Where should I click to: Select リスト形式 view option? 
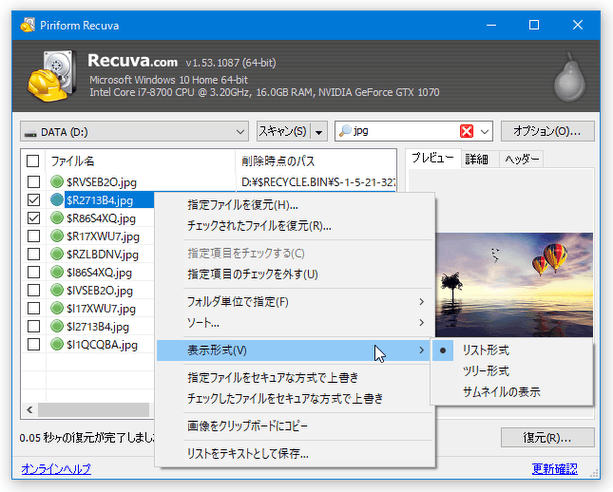click(512, 350)
